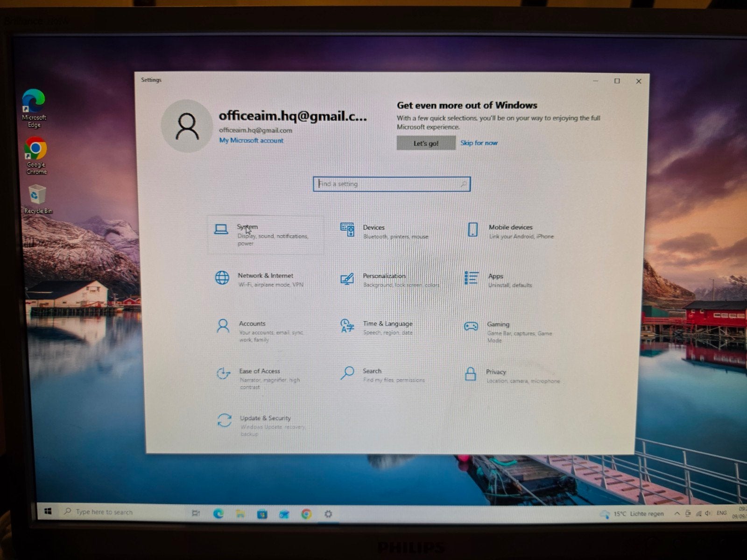This screenshot has width=747, height=560.
Task: Open the Privacy lock icon
Action: coord(471,374)
